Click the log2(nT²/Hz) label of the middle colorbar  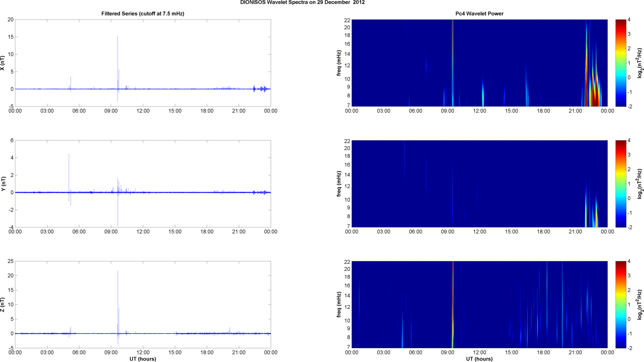640,184
